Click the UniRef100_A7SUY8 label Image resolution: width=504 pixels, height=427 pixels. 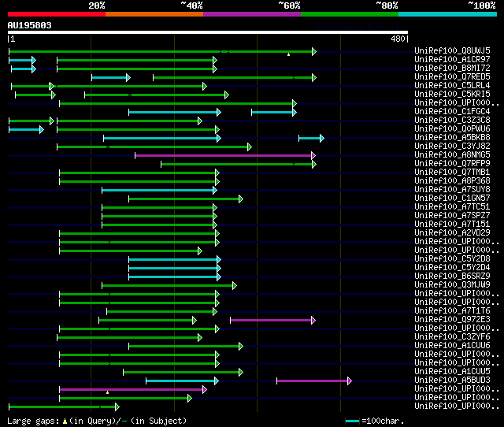click(x=452, y=189)
